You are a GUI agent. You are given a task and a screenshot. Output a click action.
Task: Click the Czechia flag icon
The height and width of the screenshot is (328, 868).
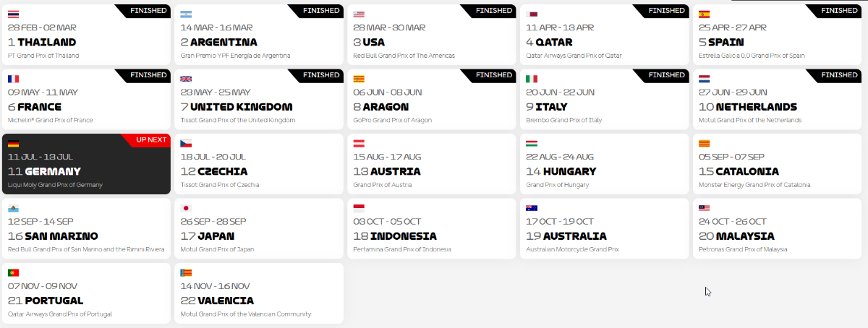point(186,144)
